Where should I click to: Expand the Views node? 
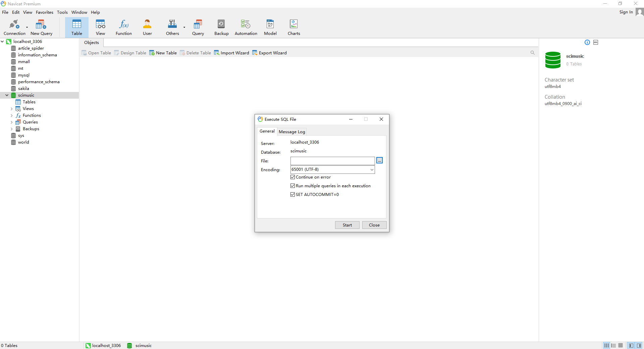11,109
